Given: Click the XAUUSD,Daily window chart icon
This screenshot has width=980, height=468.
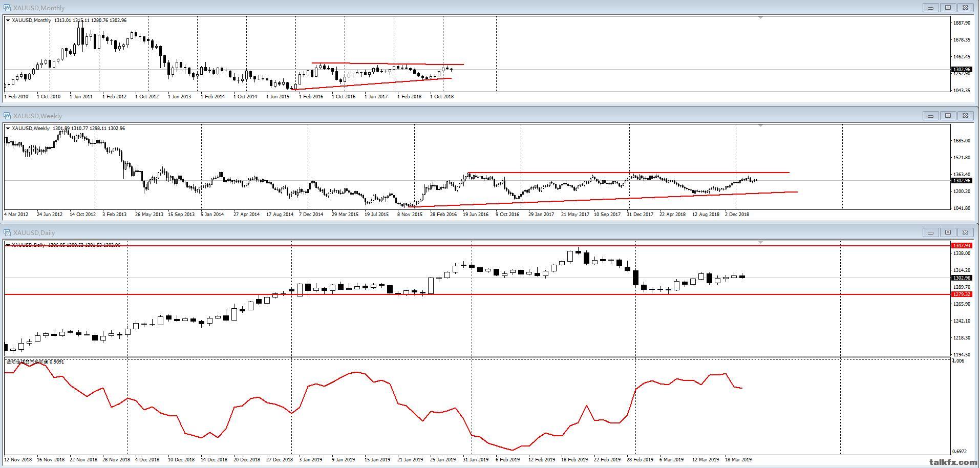Looking at the screenshot, I should pyautogui.click(x=7, y=232).
